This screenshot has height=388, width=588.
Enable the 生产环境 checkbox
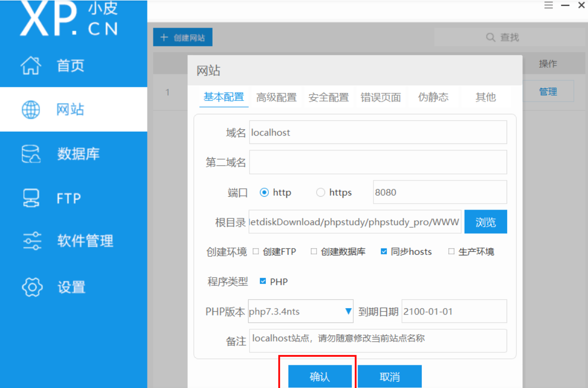[451, 251]
